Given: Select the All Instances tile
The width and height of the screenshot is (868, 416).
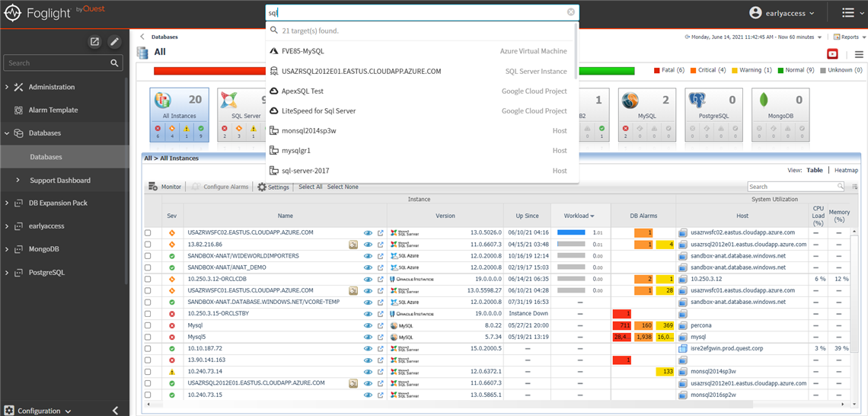Looking at the screenshot, I should coord(180,114).
